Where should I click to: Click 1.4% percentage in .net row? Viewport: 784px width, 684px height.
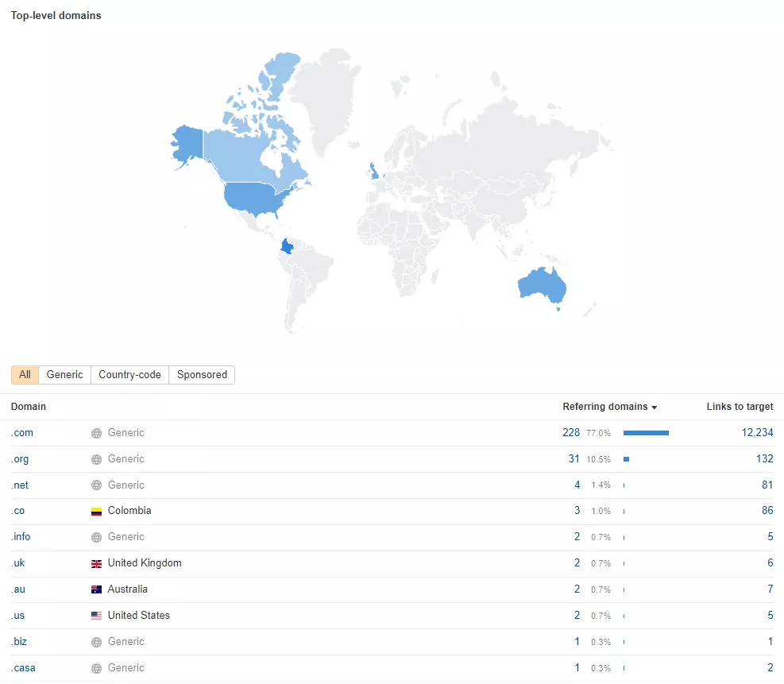[x=601, y=485]
